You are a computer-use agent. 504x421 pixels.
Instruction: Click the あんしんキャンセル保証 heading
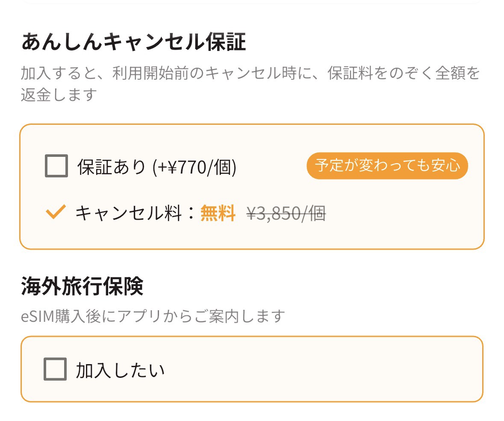tap(133, 43)
